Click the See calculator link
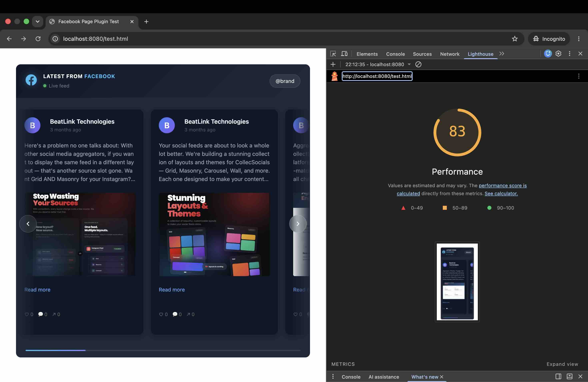 (501, 193)
